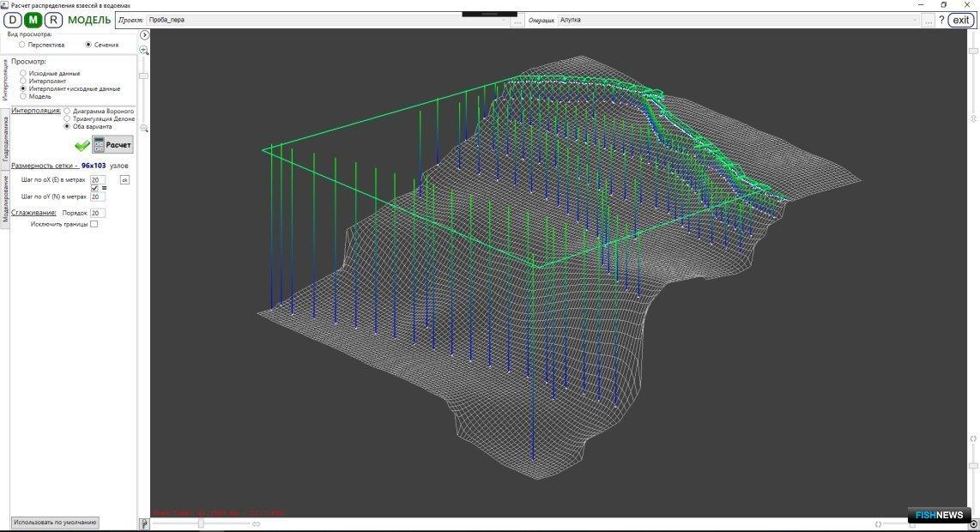Select the green M module button

pyautogui.click(x=33, y=20)
